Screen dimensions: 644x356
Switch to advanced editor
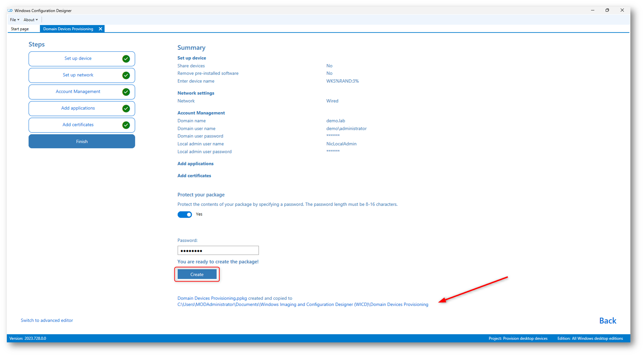47,320
